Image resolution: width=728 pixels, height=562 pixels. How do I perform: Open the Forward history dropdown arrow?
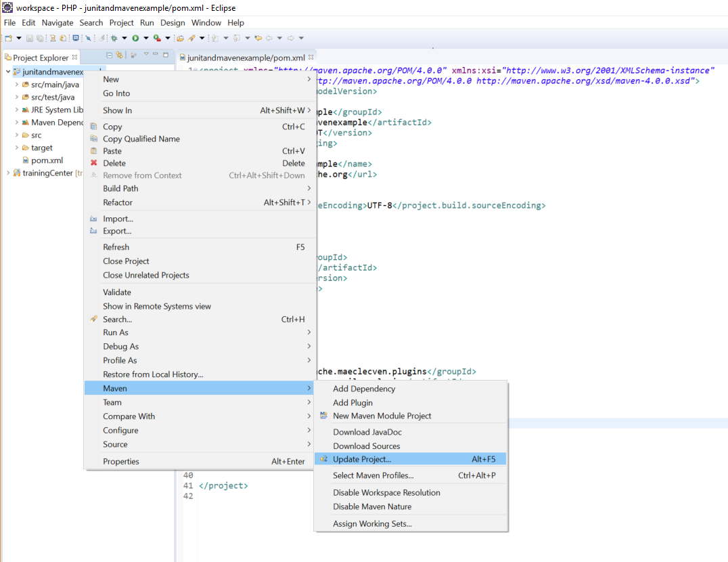301,38
